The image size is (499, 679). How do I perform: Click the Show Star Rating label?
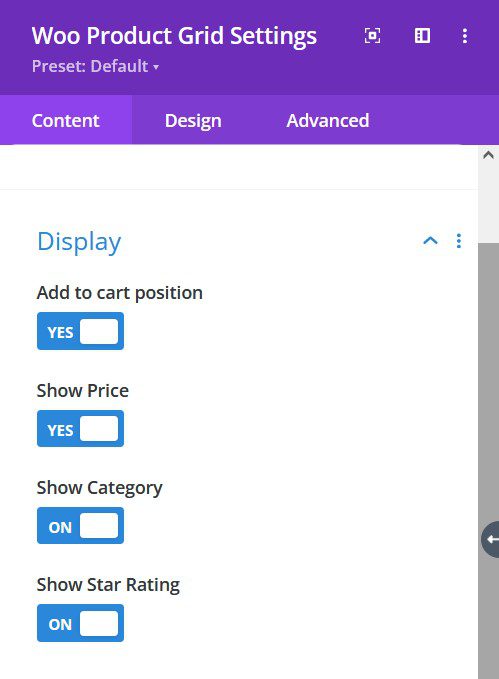(108, 585)
